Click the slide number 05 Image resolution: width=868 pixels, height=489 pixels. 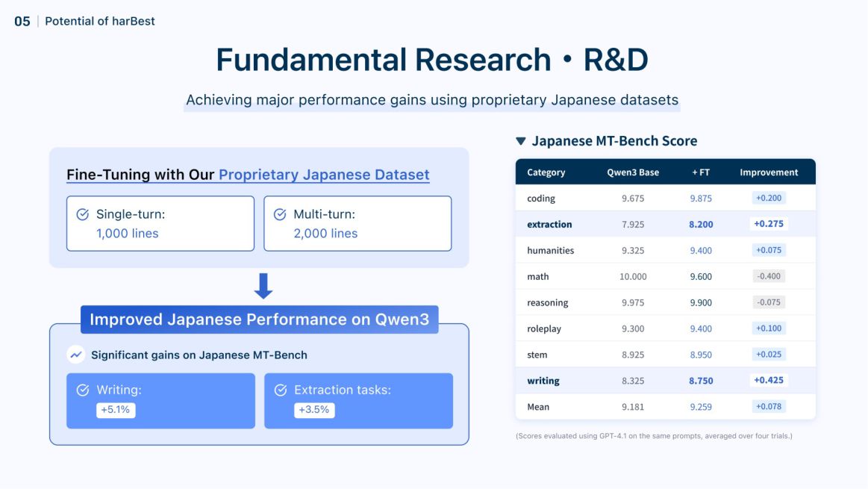(22, 22)
